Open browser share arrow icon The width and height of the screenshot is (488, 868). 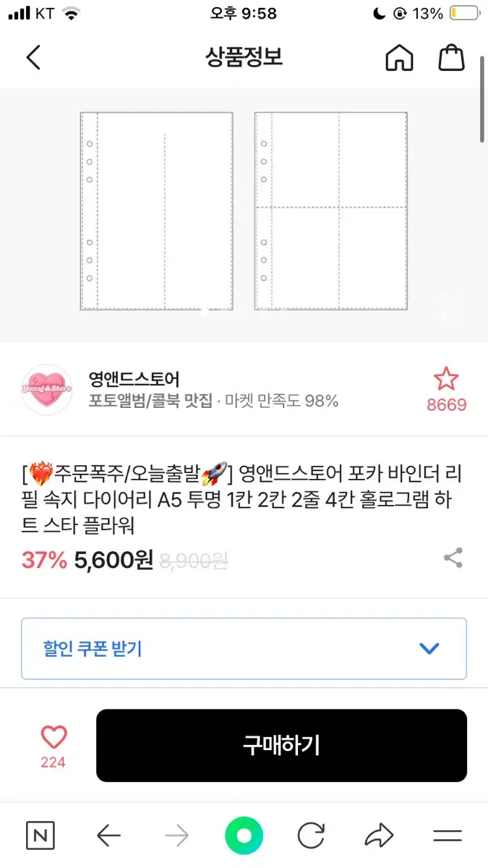coord(379,836)
